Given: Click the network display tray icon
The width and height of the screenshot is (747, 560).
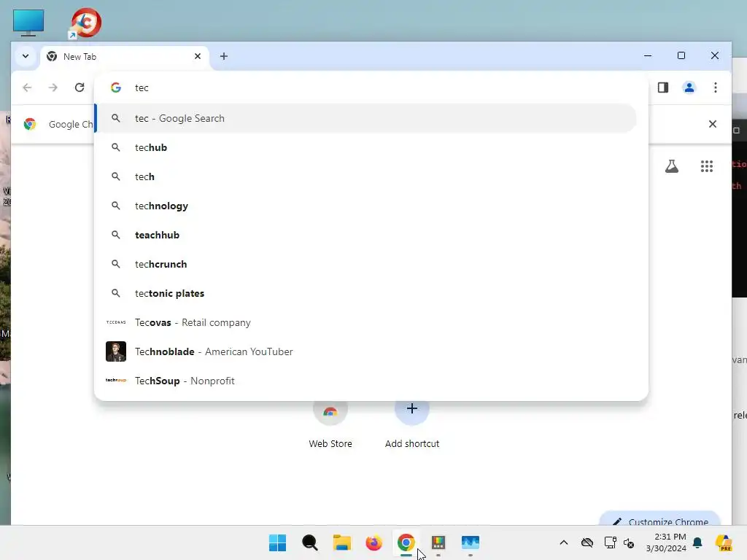Looking at the screenshot, I should 611,542.
